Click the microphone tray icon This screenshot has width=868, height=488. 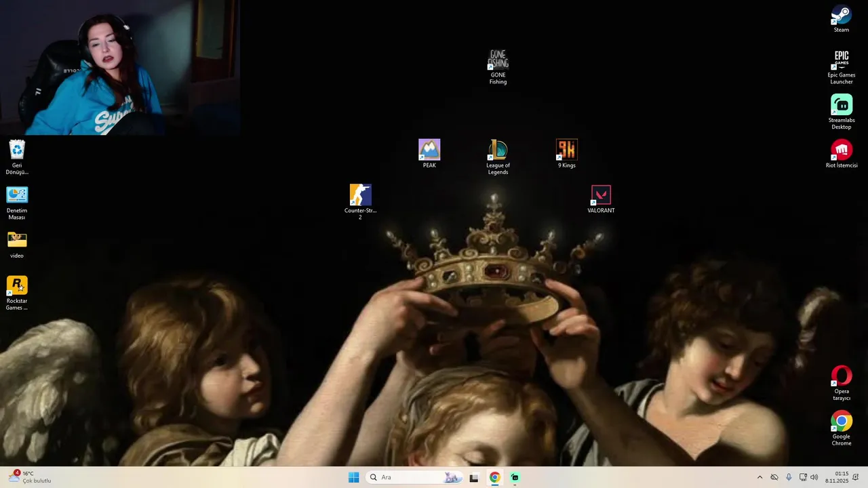(x=789, y=477)
